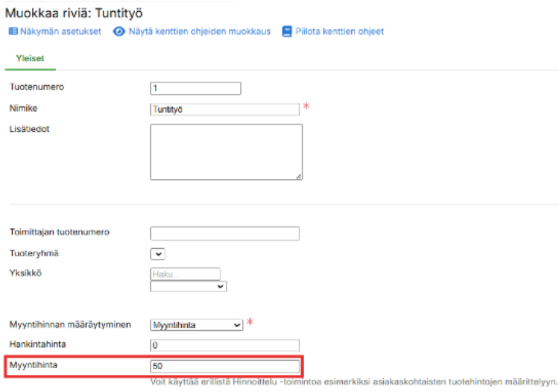Click the Hankintahinta input field
The width and height of the screenshot is (559, 392).
tap(224, 346)
